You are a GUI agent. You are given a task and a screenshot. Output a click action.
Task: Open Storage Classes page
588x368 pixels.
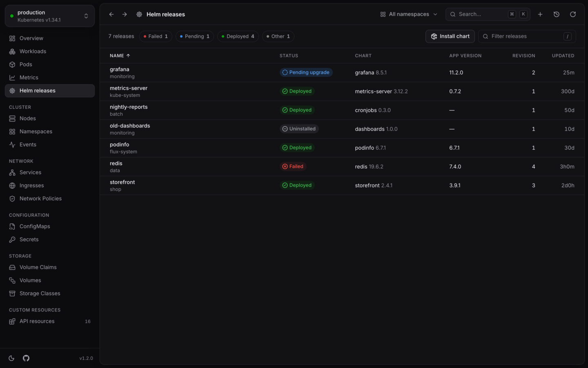click(x=50, y=294)
